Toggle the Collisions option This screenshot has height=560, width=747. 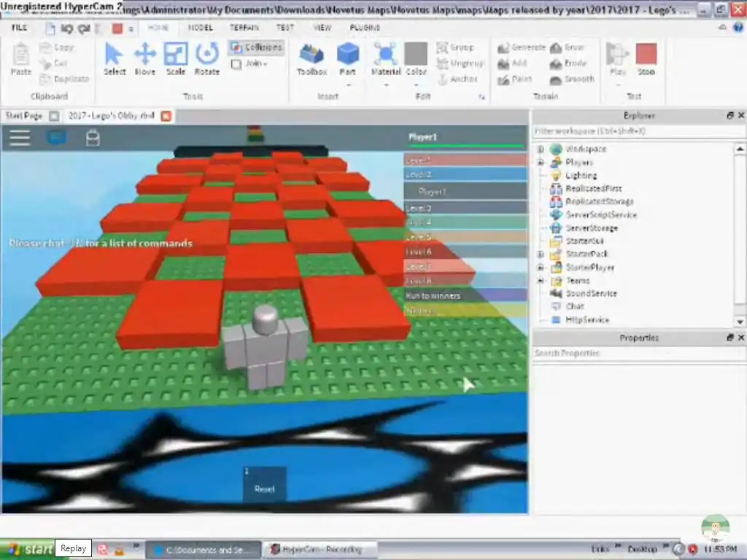click(256, 47)
